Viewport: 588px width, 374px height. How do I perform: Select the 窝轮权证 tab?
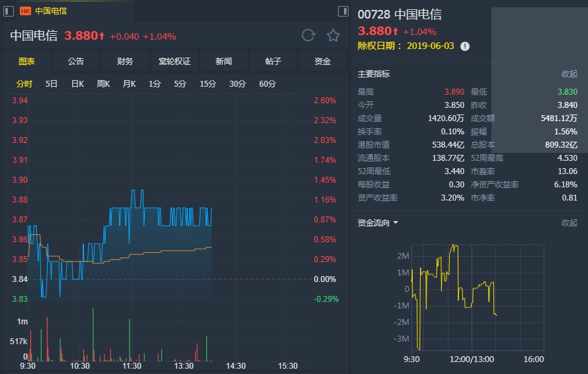pyautogui.click(x=175, y=62)
